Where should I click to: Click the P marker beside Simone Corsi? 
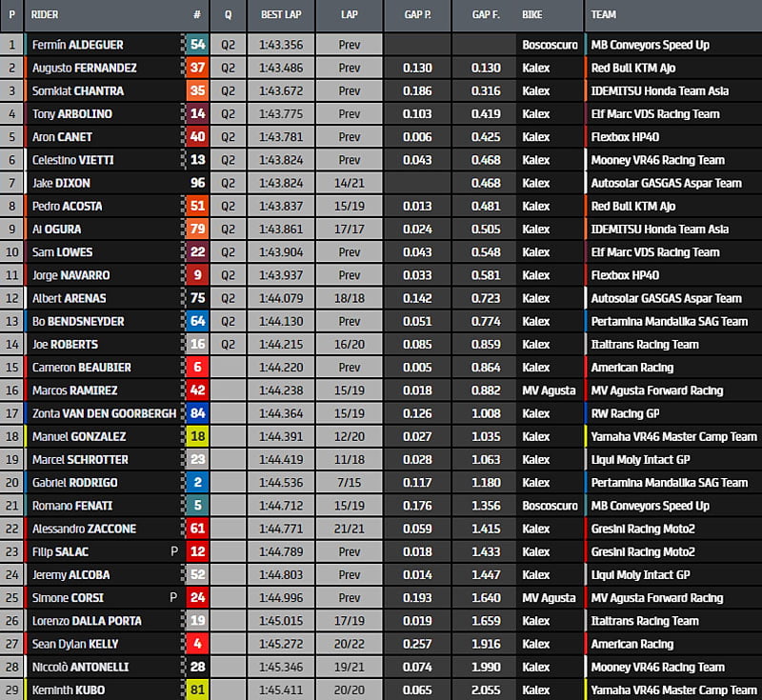point(173,597)
